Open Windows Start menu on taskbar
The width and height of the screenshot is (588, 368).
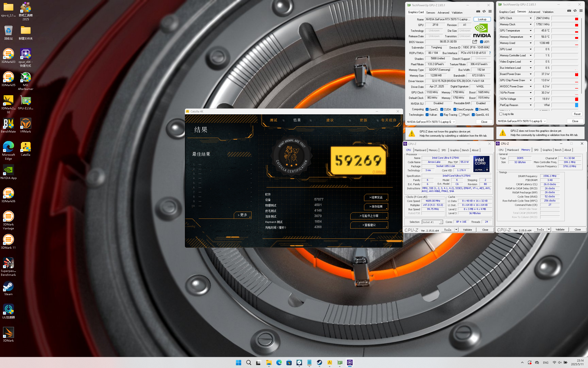(238, 363)
